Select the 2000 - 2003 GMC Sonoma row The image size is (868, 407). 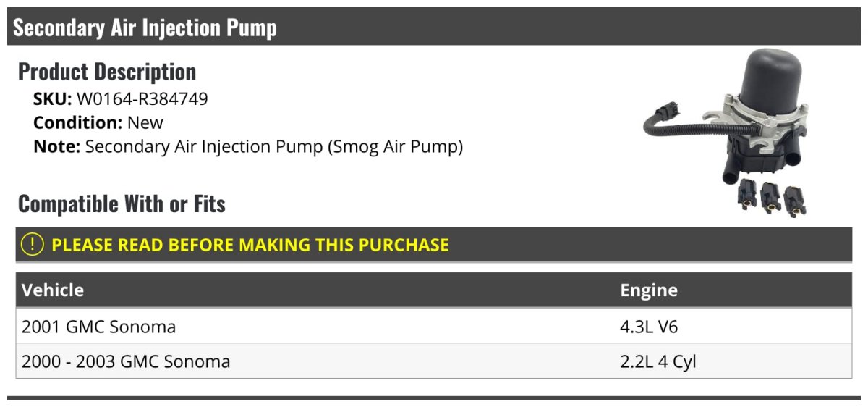point(126,361)
